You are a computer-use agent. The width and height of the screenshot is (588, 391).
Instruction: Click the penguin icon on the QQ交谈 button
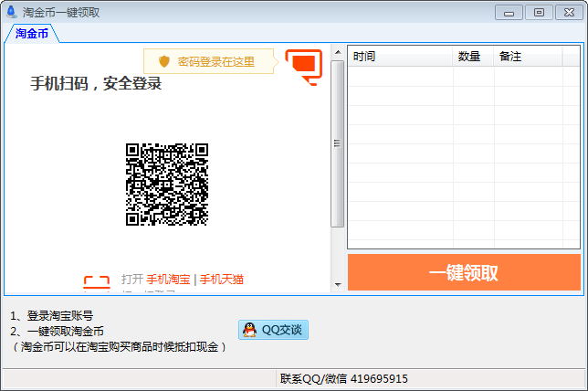[249, 330]
